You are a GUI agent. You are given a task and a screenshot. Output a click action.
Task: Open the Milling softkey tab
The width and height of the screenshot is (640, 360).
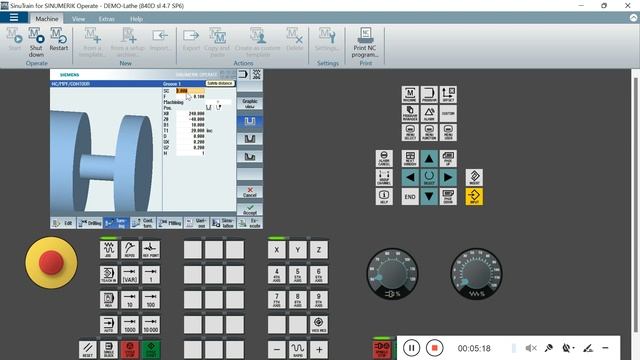pos(170,223)
